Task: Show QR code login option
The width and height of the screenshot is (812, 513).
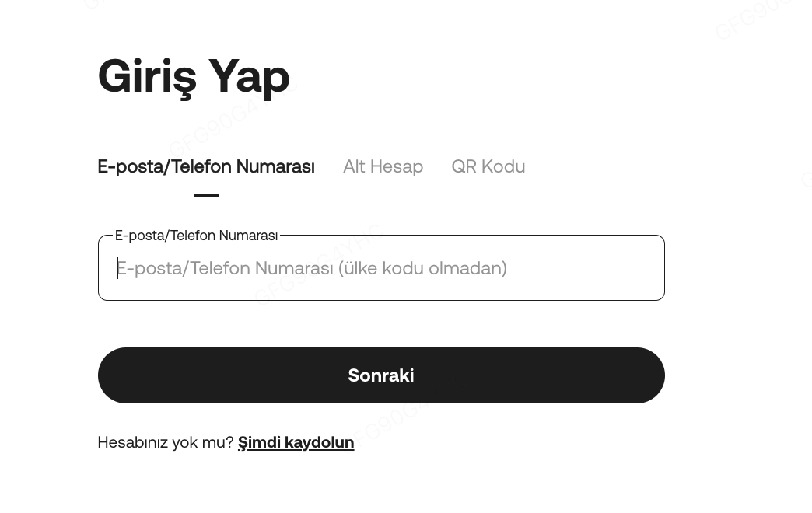Action: [488, 166]
